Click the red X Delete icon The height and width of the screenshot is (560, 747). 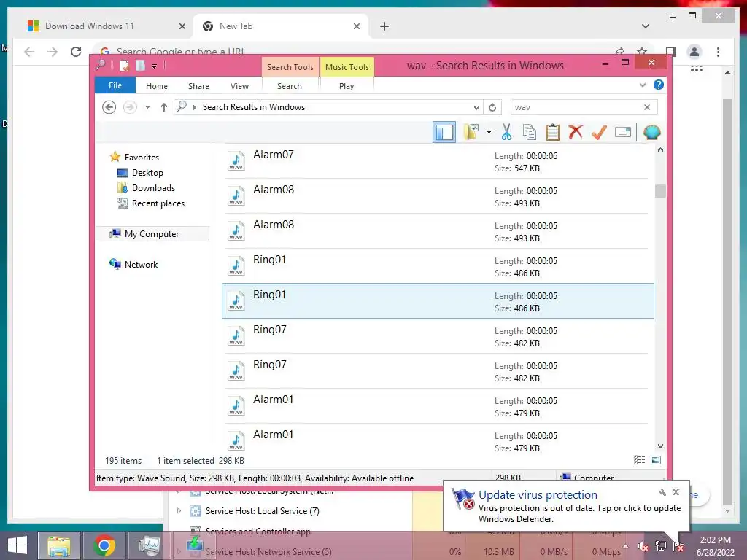pos(576,132)
